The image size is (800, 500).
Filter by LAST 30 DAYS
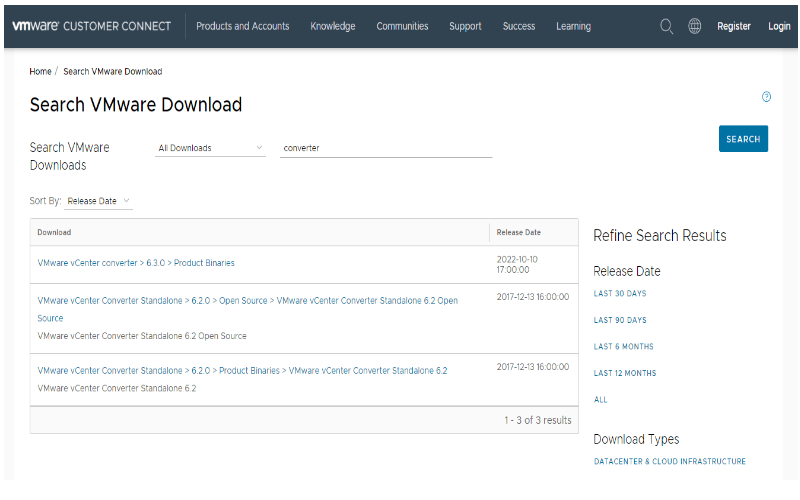pyautogui.click(x=620, y=293)
